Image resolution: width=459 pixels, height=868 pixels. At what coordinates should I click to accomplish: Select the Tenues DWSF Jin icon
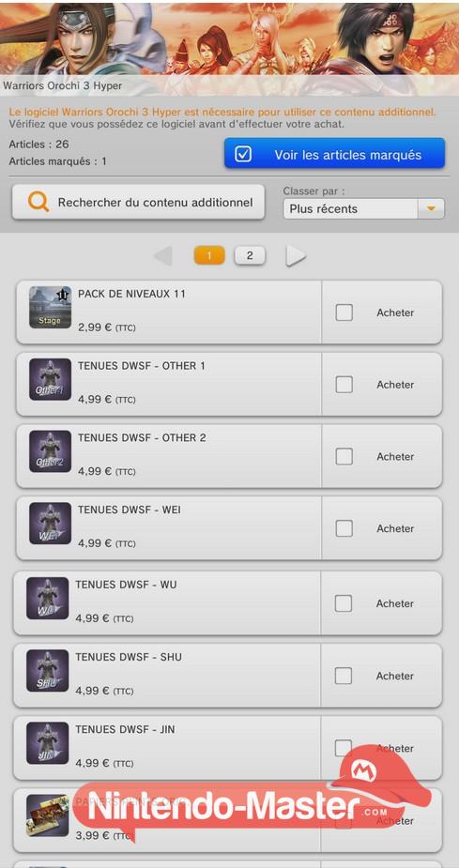coord(48,743)
